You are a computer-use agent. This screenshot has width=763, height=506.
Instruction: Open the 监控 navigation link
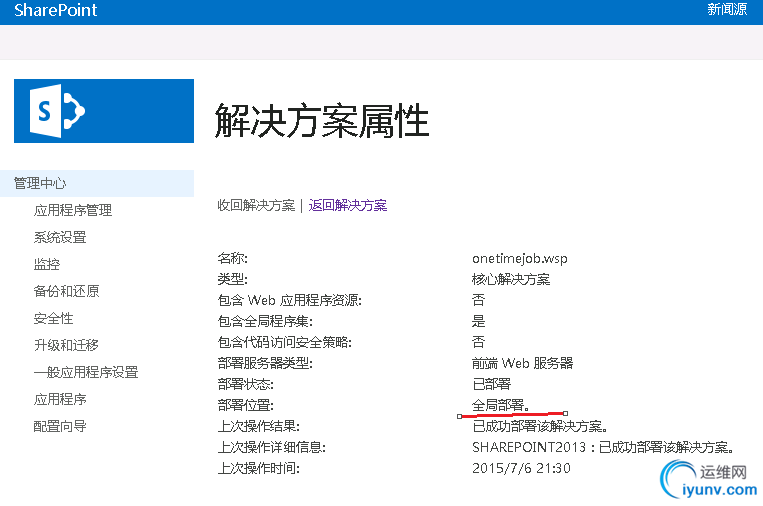[47, 264]
